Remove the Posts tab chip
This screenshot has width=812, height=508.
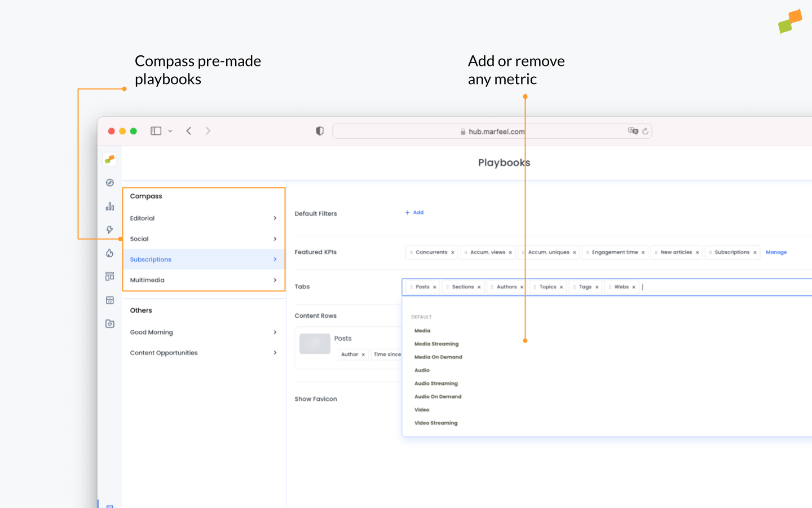coord(435,287)
